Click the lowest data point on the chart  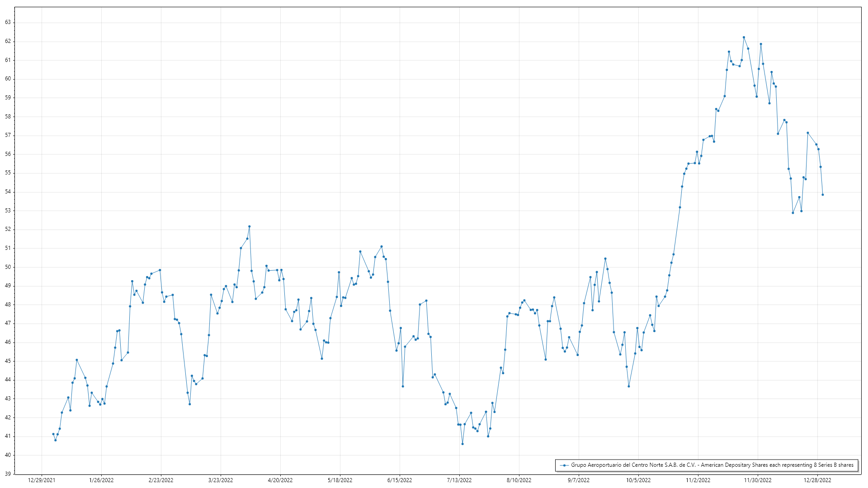click(x=462, y=444)
